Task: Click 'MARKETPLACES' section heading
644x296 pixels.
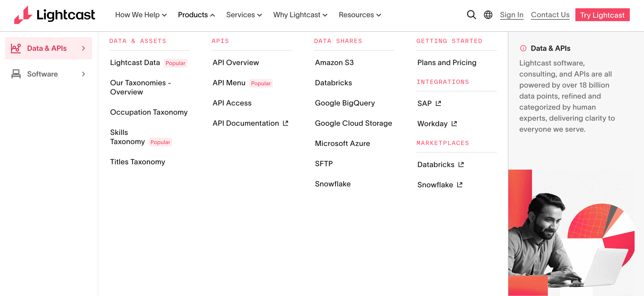Action: [442, 143]
